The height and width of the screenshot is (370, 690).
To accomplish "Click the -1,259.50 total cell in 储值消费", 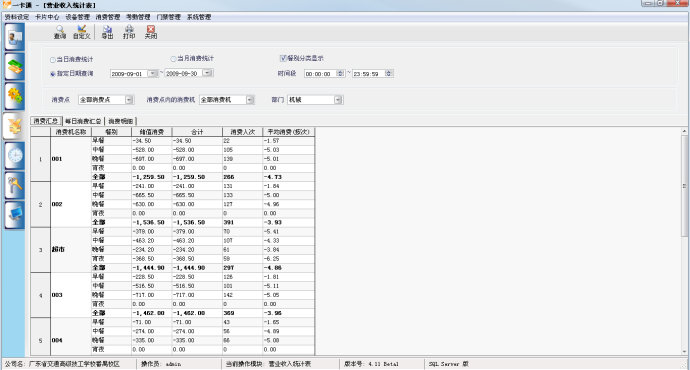I will coord(152,177).
